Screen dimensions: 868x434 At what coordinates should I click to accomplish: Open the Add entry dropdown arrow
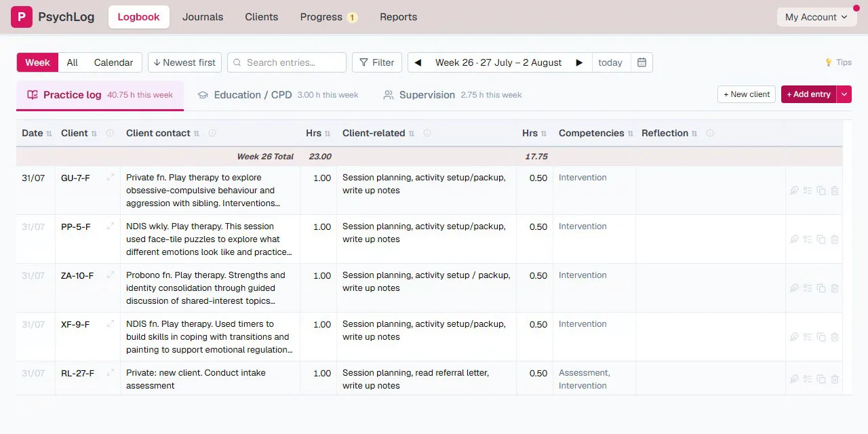pos(844,94)
